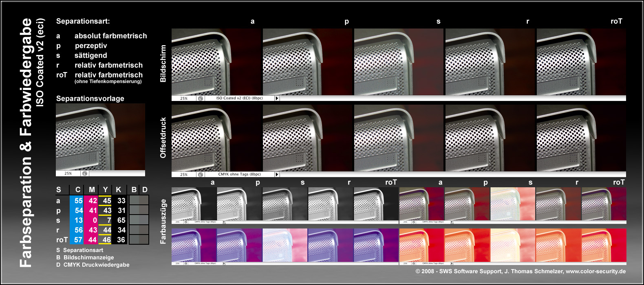Select the cyan cell showing 55
Image resolution: width=644 pixels, height=285 pixels.
pyautogui.click(x=78, y=201)
